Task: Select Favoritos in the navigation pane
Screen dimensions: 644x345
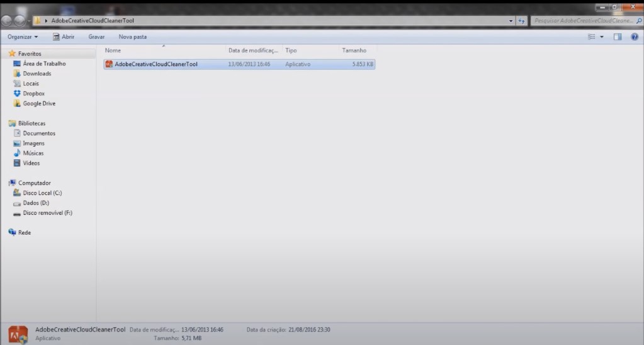Action: (30, 54)
